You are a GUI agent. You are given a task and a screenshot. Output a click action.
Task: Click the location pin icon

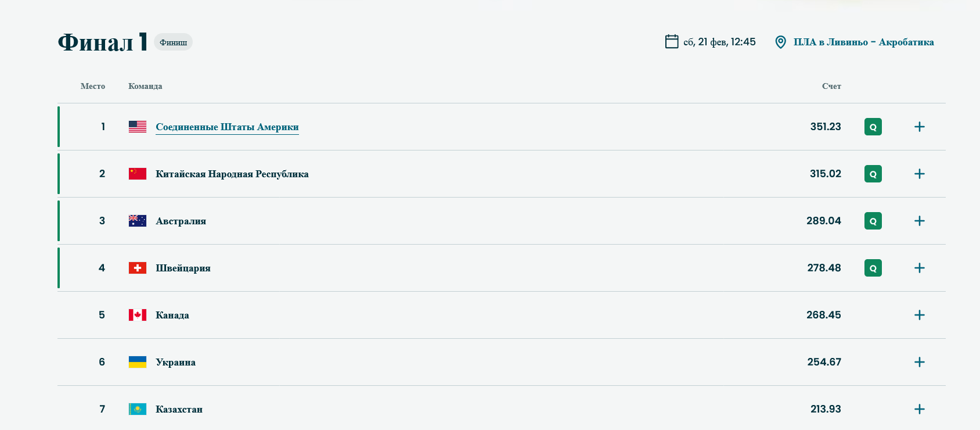[x=781, y=42]
